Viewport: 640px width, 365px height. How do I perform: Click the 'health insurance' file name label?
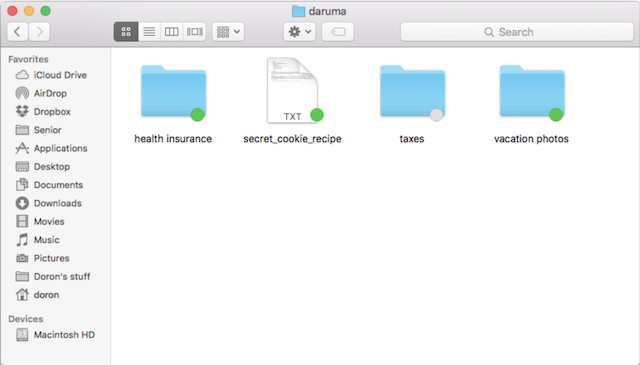pos(173,139)
